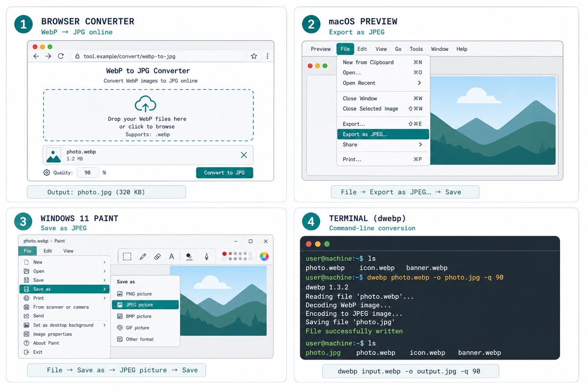This screenshot has width=588, height=392.
Task: Select New from Clipboard in Preview
Action: pyautogui.click(x=383, y=62)
